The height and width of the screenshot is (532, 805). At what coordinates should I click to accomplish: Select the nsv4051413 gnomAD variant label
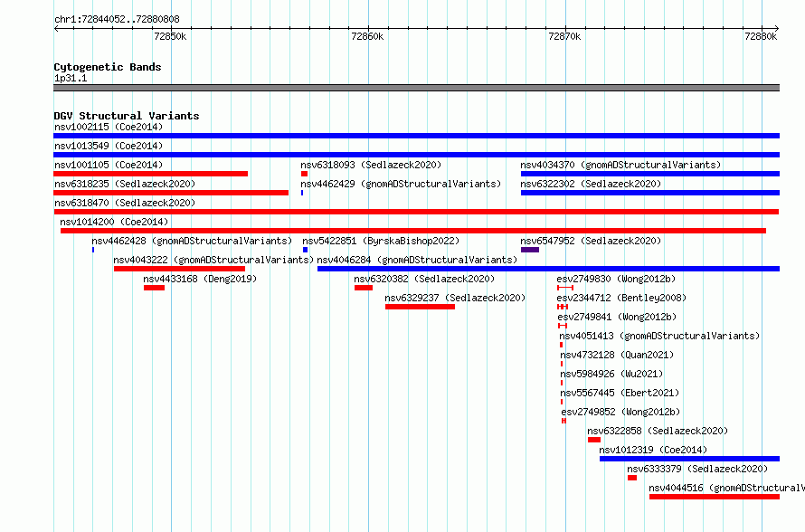[659, 336]
